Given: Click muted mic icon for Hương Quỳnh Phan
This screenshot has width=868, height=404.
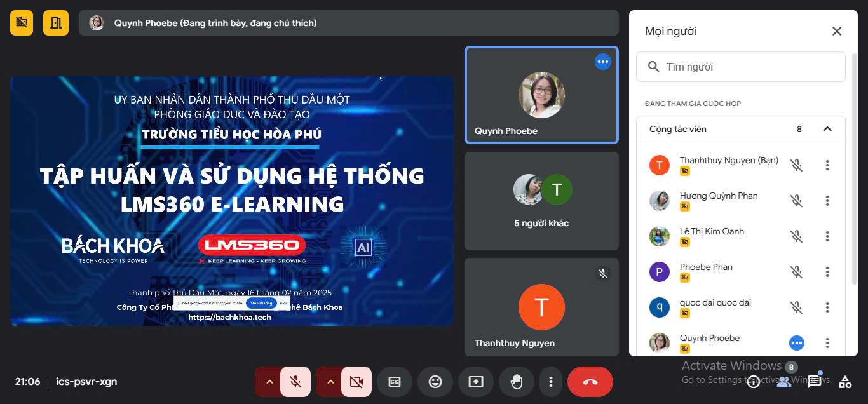Looking at the screenshot, I should [x=796, y=201].
